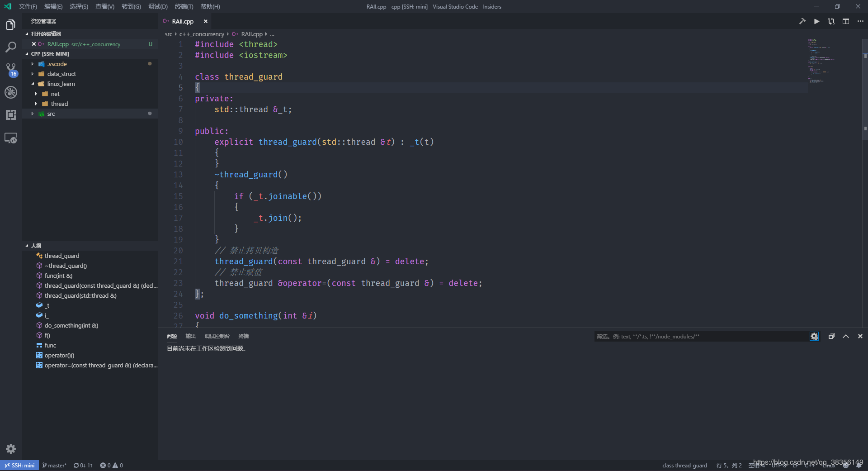Run the code with play icon

pyautogui.click(x=816, y=21)
